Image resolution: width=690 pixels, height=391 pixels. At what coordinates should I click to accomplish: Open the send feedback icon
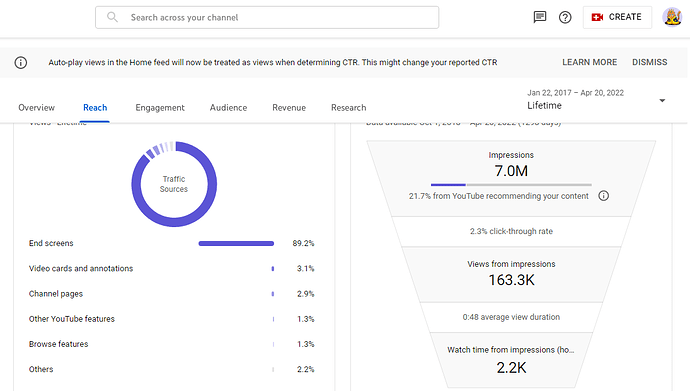click(x=540, y=17)
